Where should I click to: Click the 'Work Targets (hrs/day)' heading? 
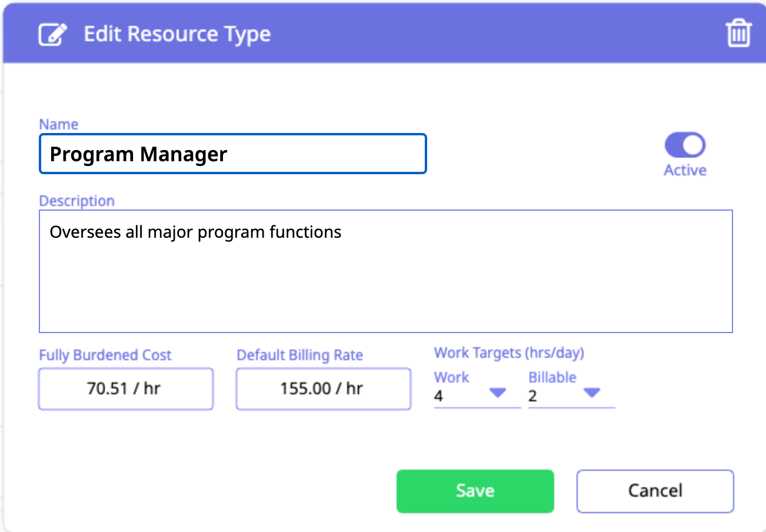tap(509, 353)
